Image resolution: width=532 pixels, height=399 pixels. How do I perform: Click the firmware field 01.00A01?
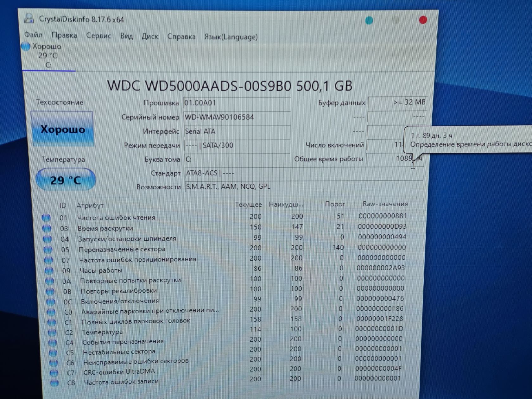coord(237,103)
